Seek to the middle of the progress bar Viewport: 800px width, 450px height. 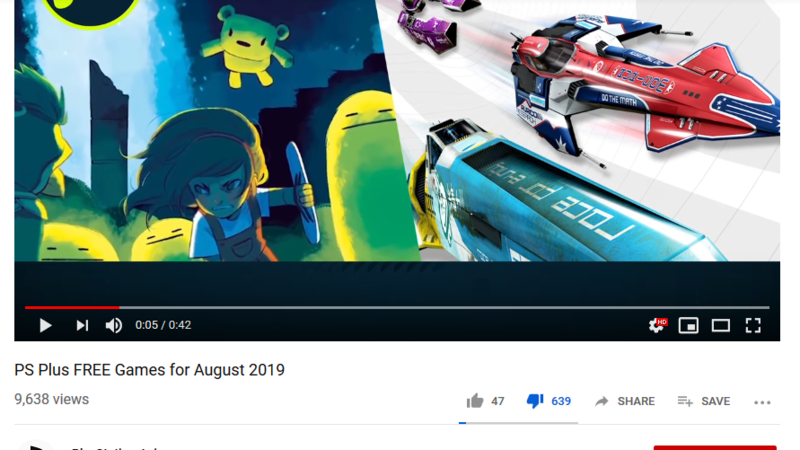397,308
